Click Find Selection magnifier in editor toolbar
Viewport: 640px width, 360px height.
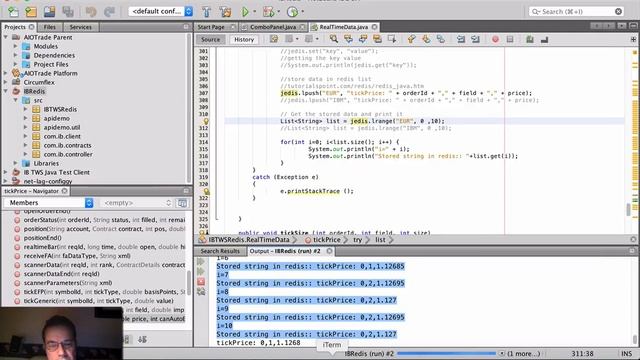(334, 39)
